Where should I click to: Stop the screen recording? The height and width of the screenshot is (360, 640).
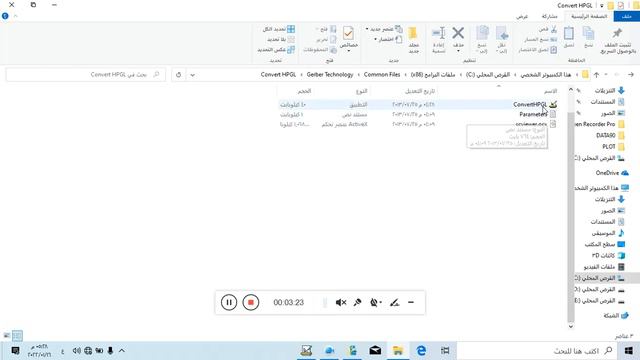[x=251, y=302]
